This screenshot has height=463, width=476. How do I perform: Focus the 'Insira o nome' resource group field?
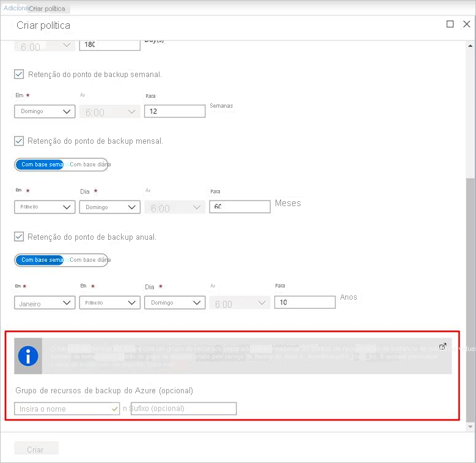(67, 409)
